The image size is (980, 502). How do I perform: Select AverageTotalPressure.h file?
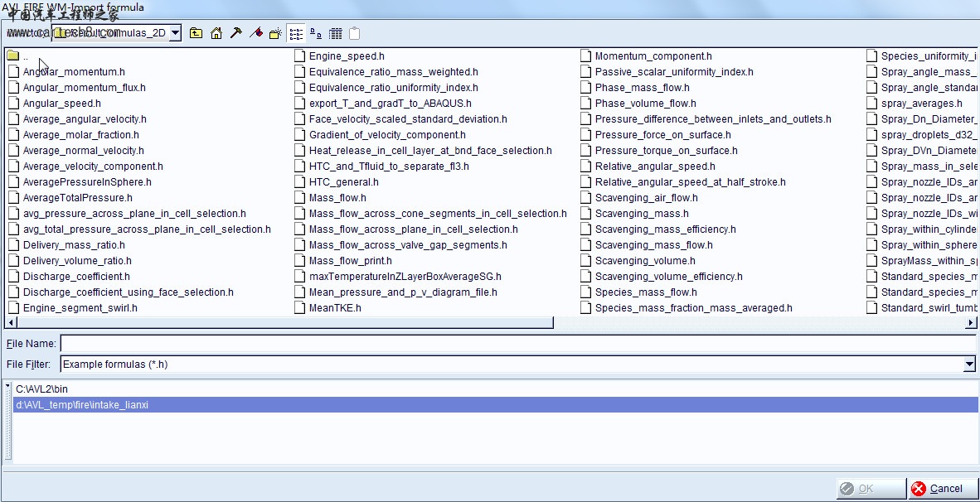pos(70,197)
